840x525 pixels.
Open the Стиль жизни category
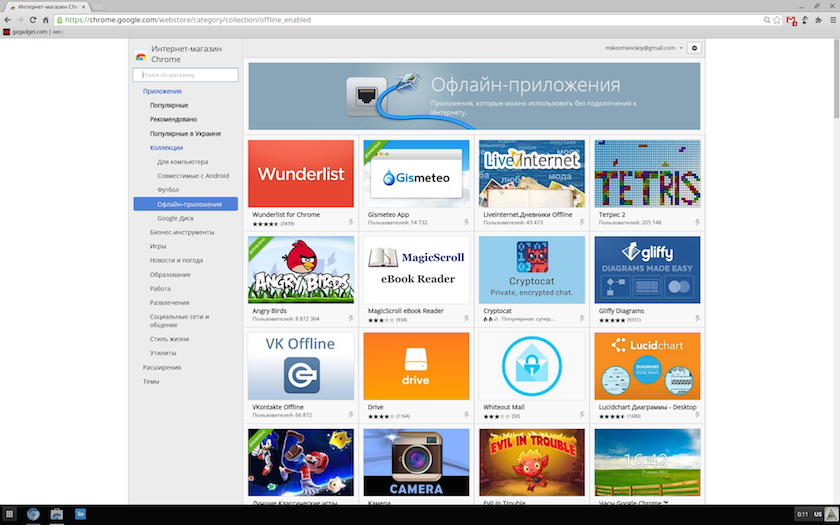click(x=169, y=339)
